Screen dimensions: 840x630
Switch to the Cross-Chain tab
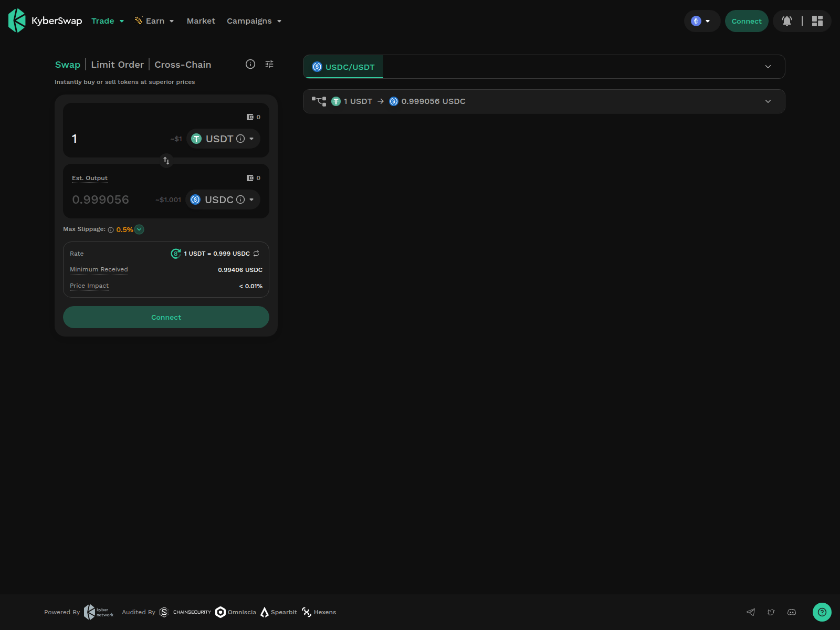coord(183,65)
